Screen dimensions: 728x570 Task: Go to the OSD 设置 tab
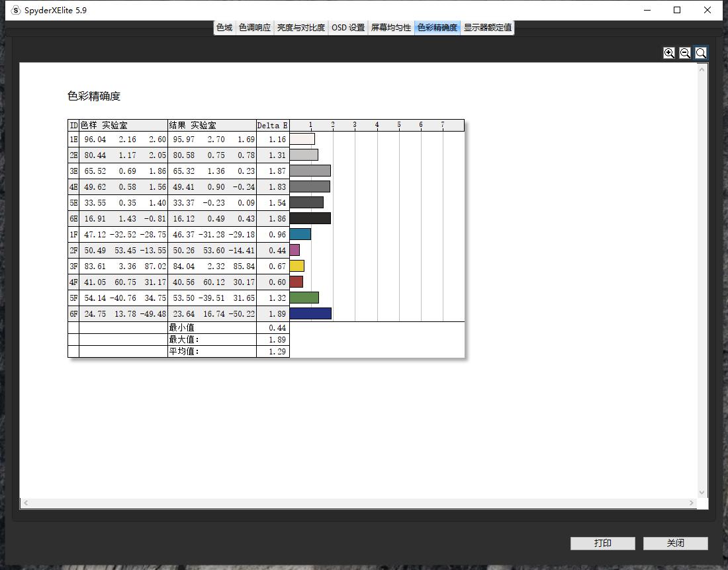point(348,28)
